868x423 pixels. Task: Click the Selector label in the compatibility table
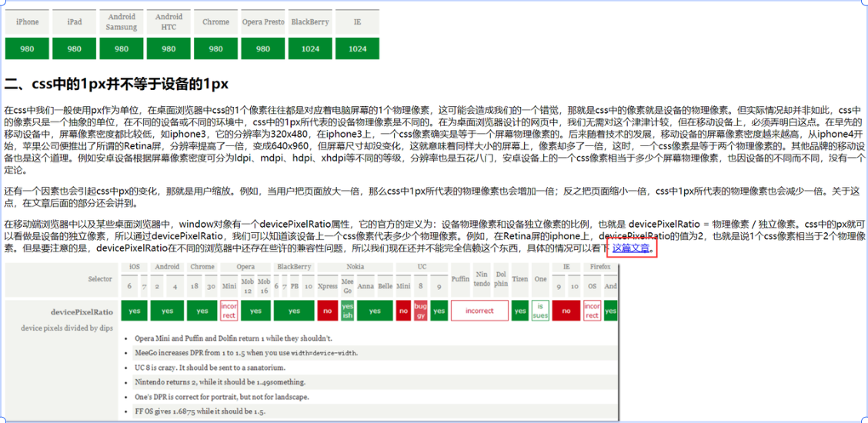[x=99, y=278]
